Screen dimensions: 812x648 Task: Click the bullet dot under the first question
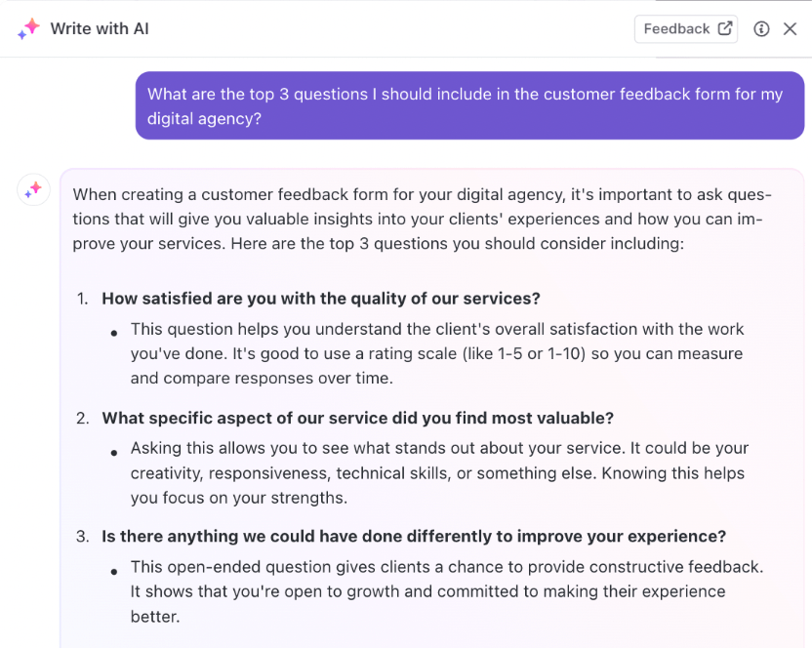[114, 333]
